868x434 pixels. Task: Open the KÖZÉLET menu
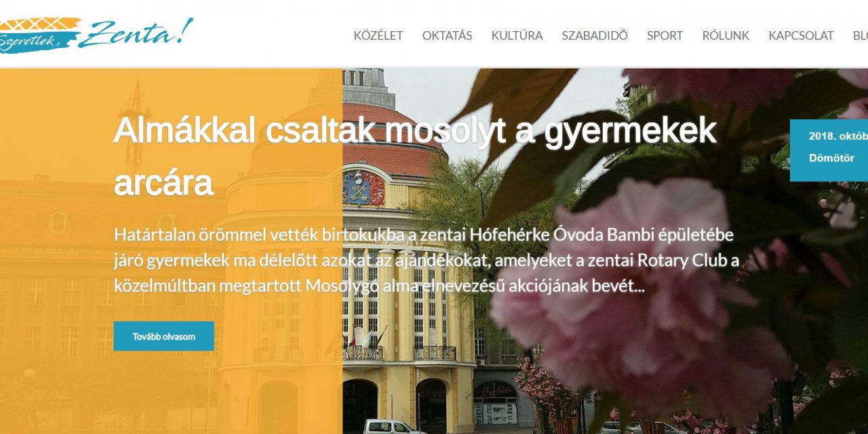[x=378, y=35]
